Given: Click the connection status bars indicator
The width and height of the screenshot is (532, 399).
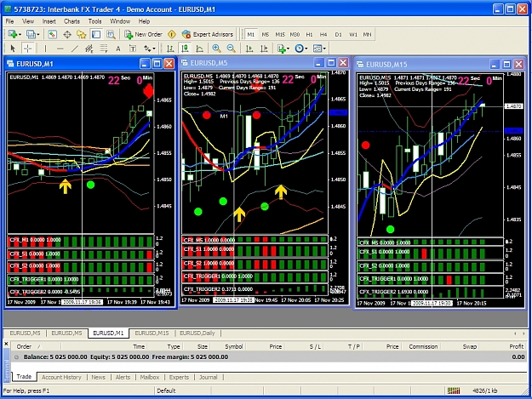Looking at the screenshot, I should (454, 390).
